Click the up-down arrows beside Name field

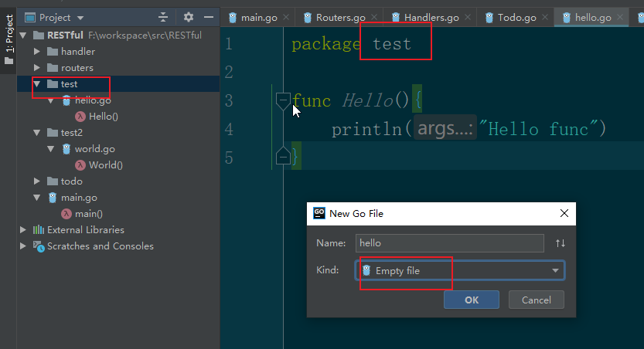[x=561, y=243]
